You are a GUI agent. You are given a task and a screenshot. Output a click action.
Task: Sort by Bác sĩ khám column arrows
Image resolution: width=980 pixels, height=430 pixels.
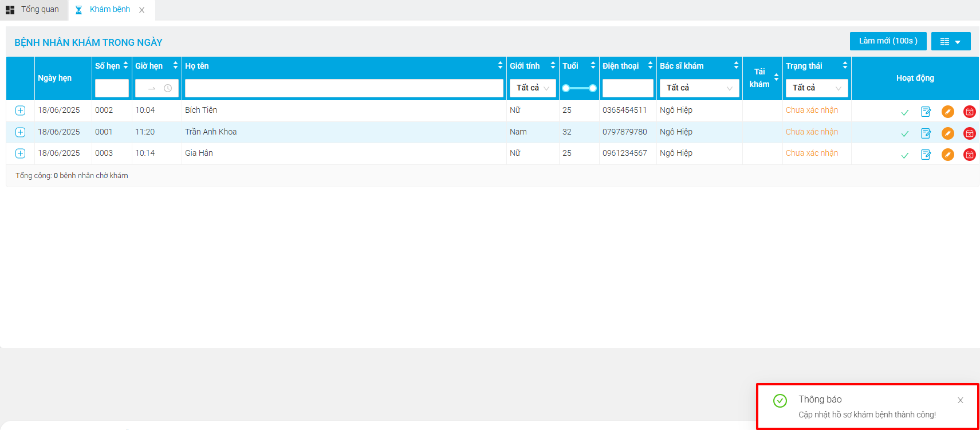pos(736,66)
